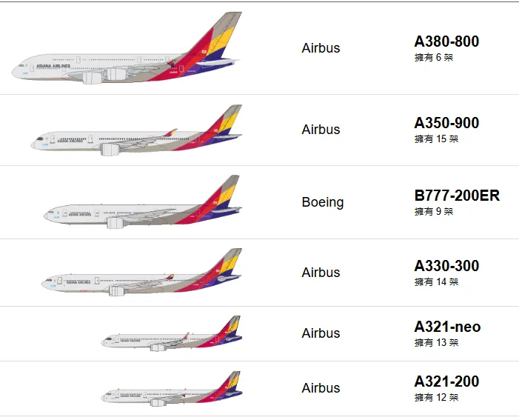This screenshot has width=519, height=420.
Task: Click Airbus label in A321-200 row
Action: 321,388
